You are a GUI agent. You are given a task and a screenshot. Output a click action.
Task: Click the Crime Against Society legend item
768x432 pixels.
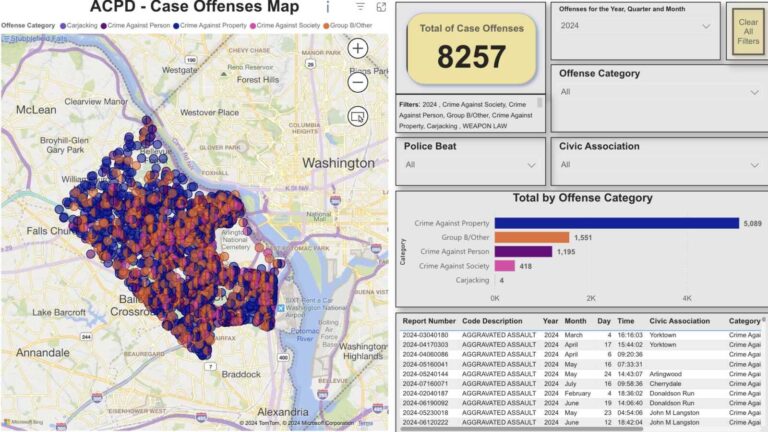pos(285,25)
